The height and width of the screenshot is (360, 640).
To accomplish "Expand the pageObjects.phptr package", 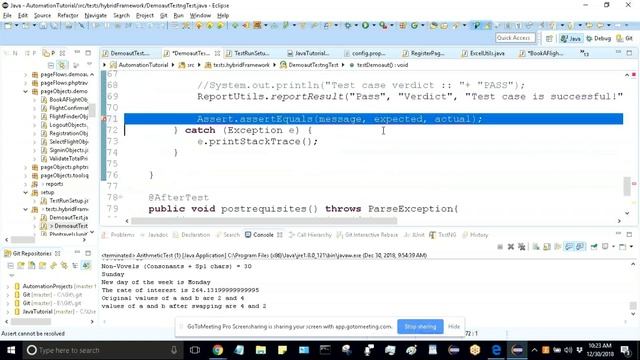I will coord(26,167).
